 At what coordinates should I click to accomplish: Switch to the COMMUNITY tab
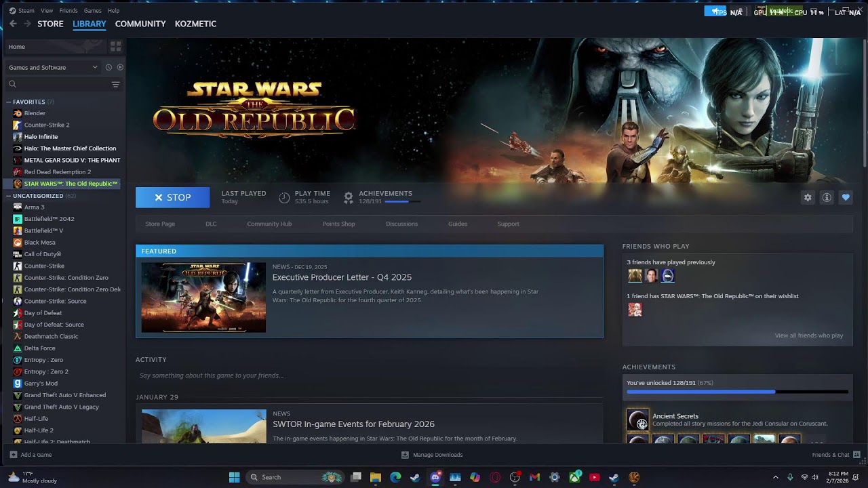pyautogui.click(x=140, y=24)
